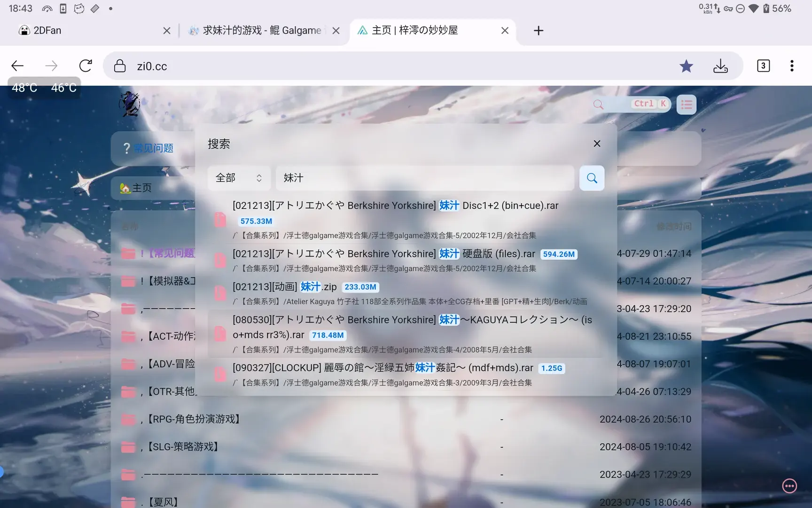Run the search with the magnifier button
Viewport: 812px width, 508px height.
592,178
